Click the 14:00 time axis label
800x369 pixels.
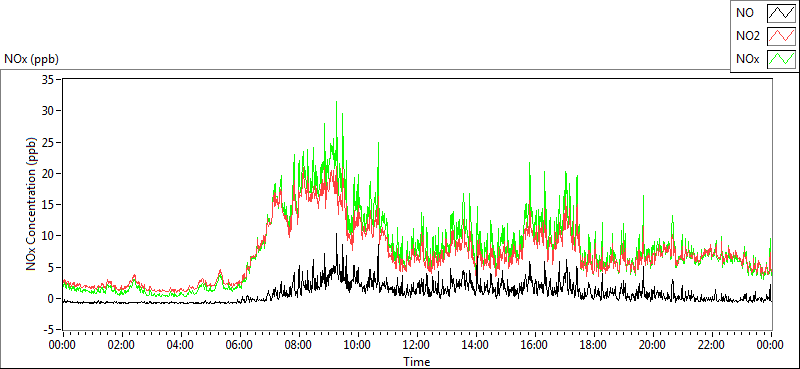(476, 345)
